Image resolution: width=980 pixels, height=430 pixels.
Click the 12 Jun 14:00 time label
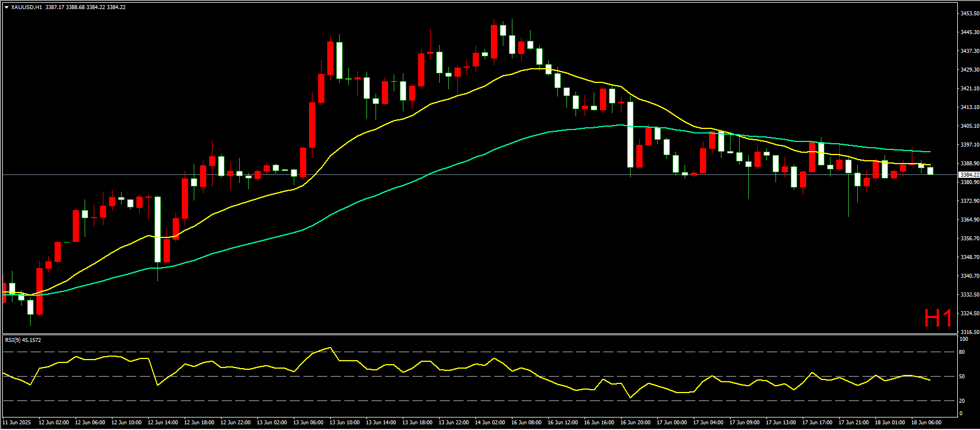[162, 422]
